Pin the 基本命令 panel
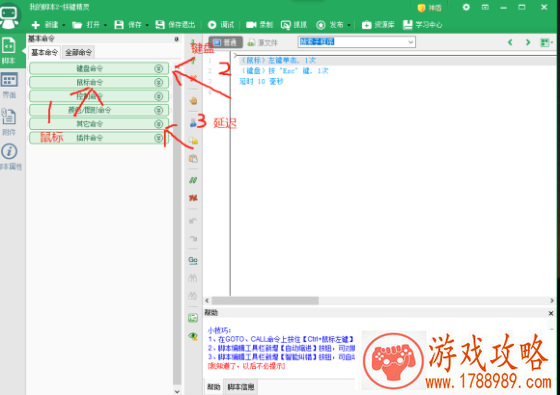Viewport: 560px width, 395px height. pyautogui.click(x=176, y=39)
